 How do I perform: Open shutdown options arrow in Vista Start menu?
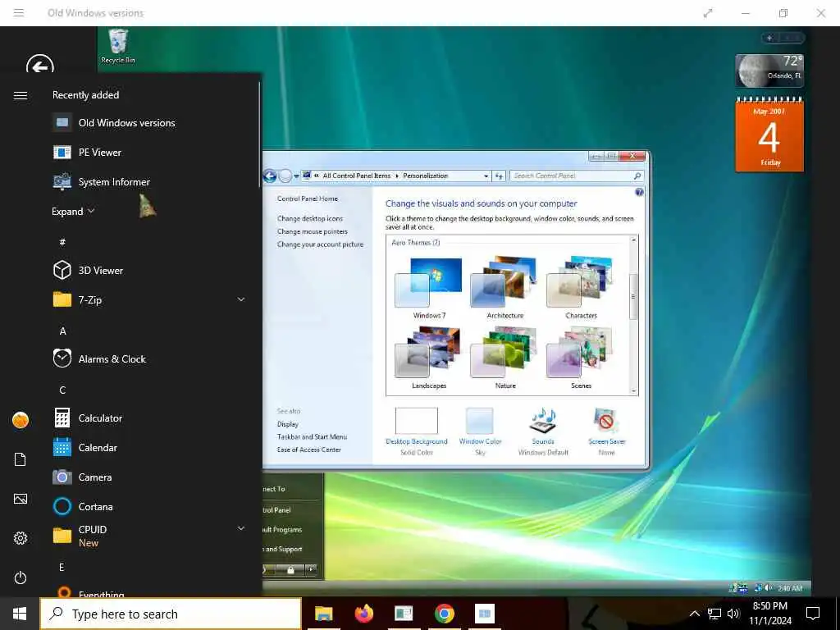(311, 569)
